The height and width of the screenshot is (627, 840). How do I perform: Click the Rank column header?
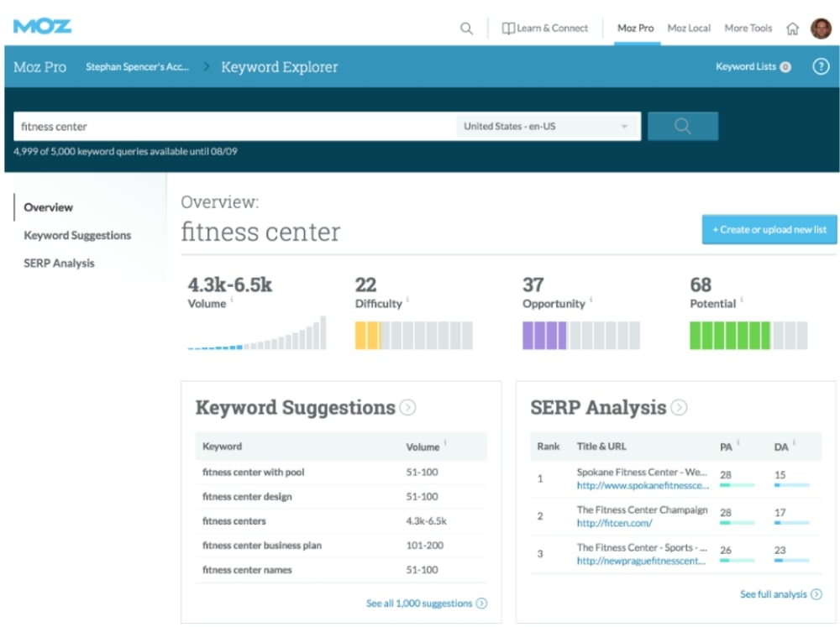click(x=548, y=447)
